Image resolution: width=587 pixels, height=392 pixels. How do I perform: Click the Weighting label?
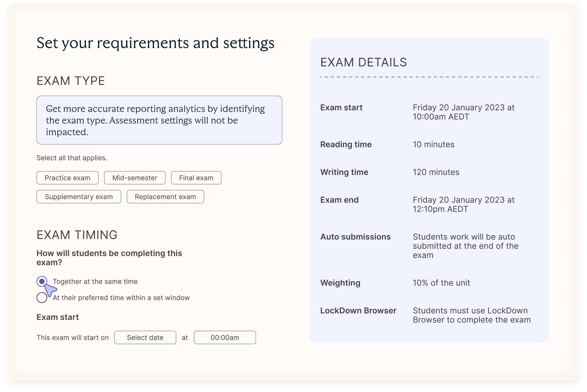click(x=340, y=283)
